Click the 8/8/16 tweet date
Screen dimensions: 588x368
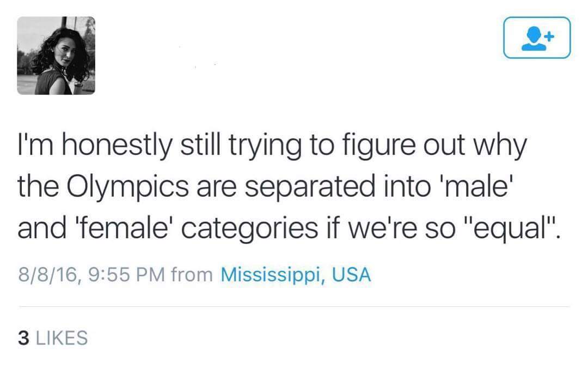point(48,274)
